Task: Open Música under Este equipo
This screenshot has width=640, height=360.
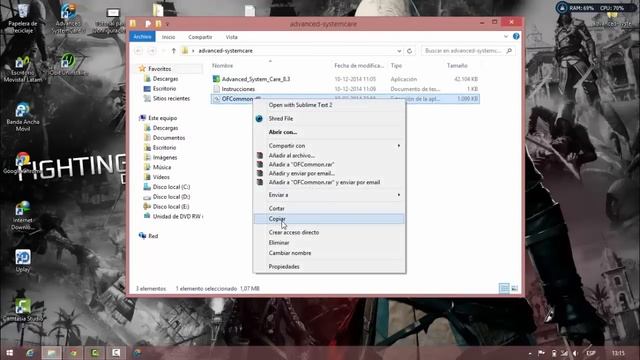Action: point(162,167)
